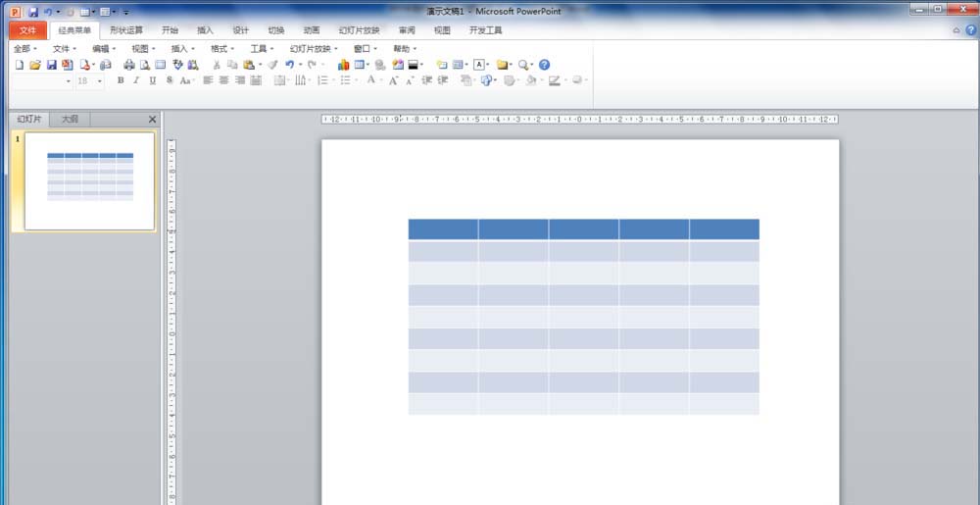
Task: Switch to the 大纲 outline pane tab
Action: pos(70,119)
